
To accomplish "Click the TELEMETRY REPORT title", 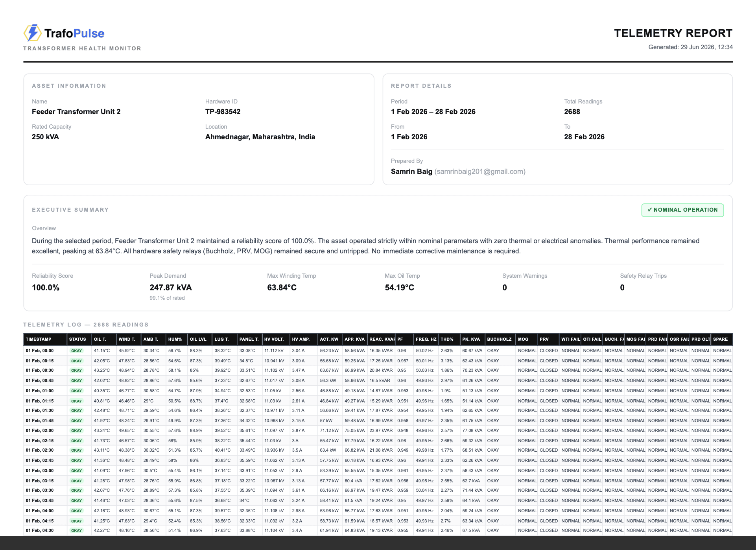I will (673, 33).
